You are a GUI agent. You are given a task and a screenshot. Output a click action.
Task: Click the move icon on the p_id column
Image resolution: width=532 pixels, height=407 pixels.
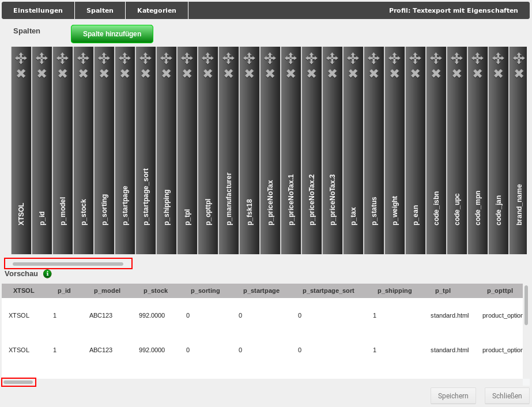41,58
